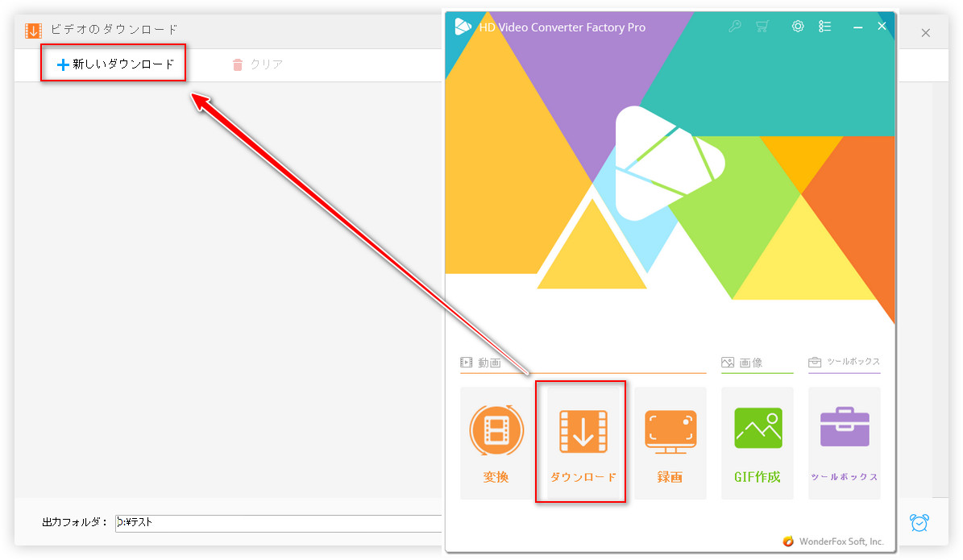Click the クリア trash button
This screenshot has height=560, width=963.
coord(257,64)
